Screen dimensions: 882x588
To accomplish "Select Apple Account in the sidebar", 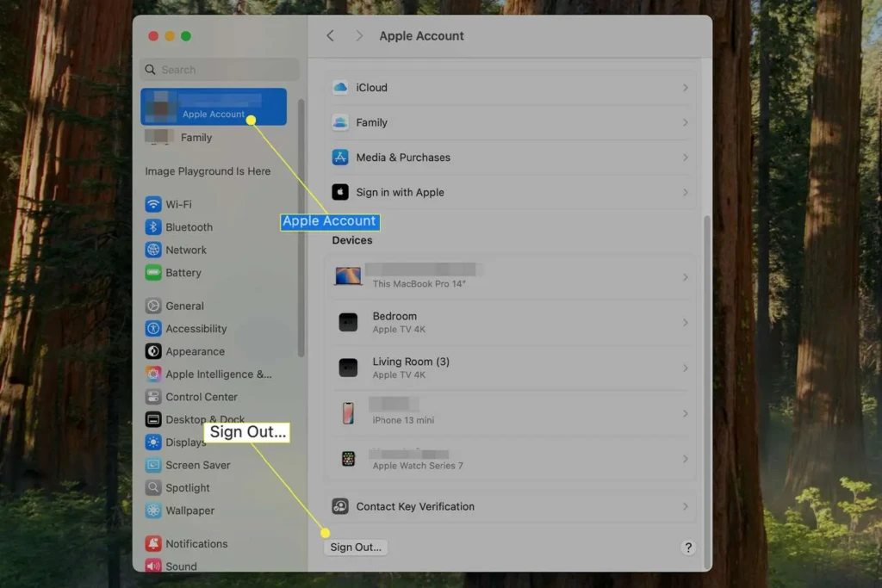I will pyautogui.click(x=213, y=106).
